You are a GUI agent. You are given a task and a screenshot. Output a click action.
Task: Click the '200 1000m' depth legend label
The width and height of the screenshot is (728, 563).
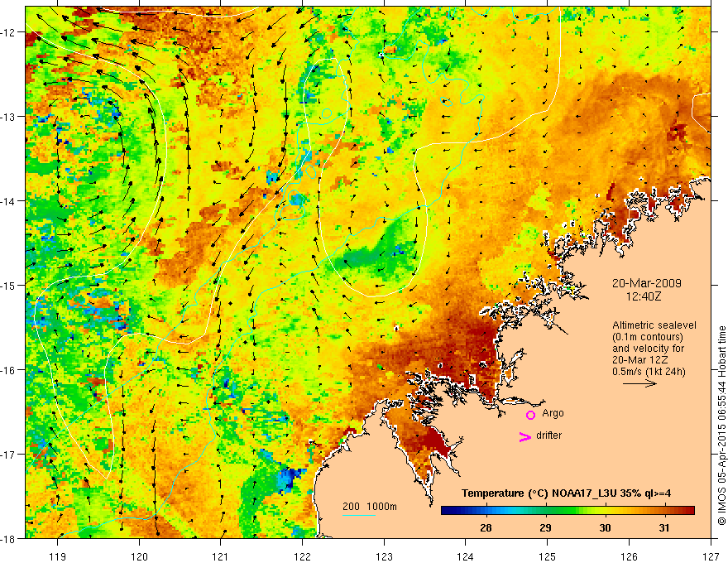tap(370, 507)
